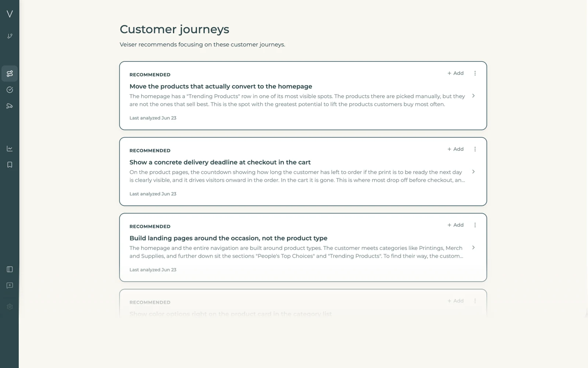Image resolution: width=588 pixels, height=368 pixels.
Task: Open more options for homepage products card
Action: tap(475, 73)
